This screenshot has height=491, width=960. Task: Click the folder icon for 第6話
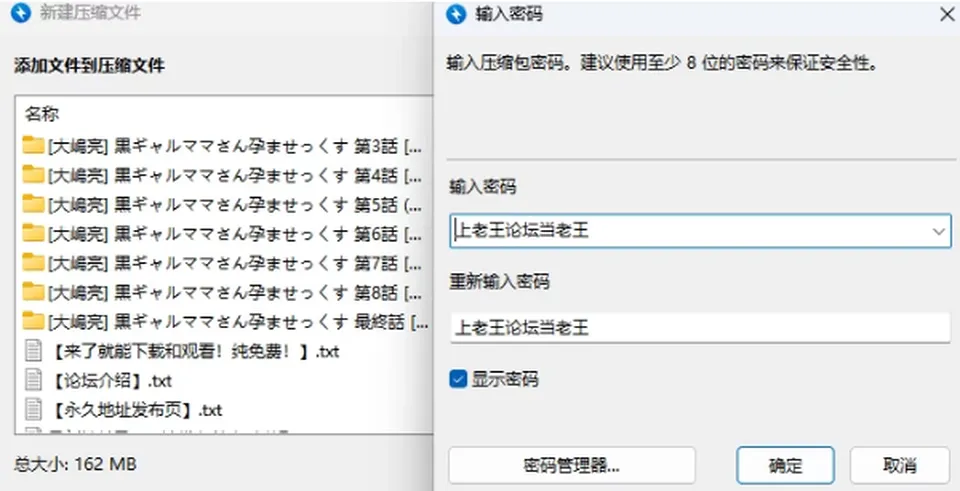pyautogui.click(x=33, y=233)
